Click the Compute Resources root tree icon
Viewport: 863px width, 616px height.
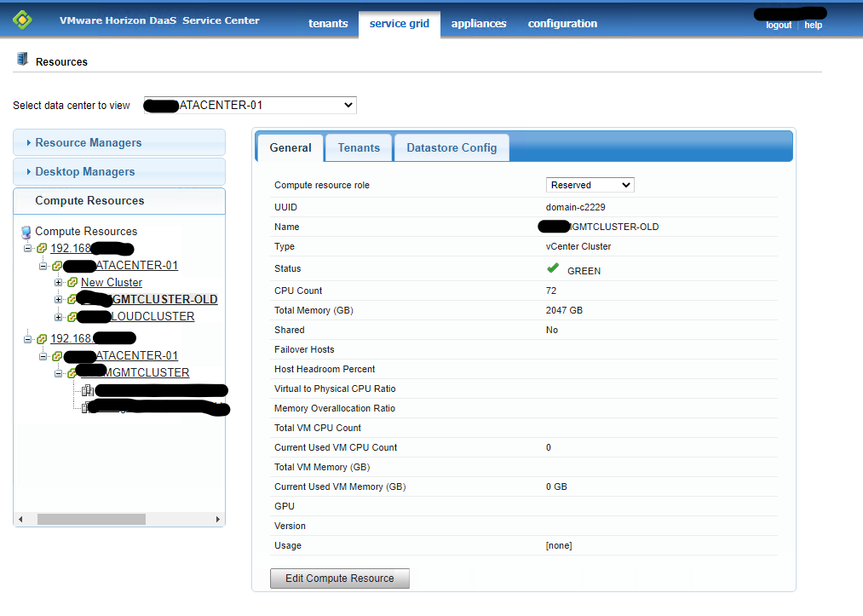coord(26,232)
